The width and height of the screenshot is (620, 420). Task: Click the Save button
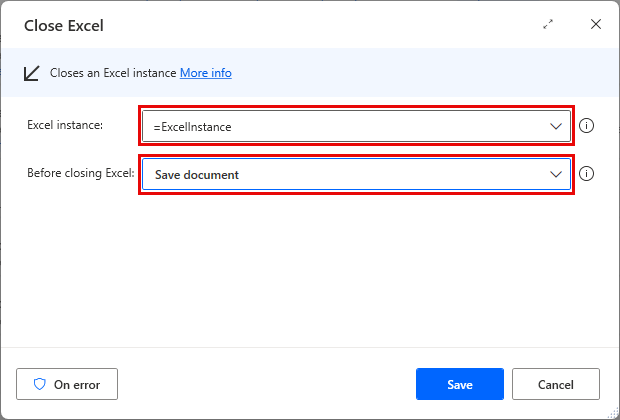click(459, 384)
